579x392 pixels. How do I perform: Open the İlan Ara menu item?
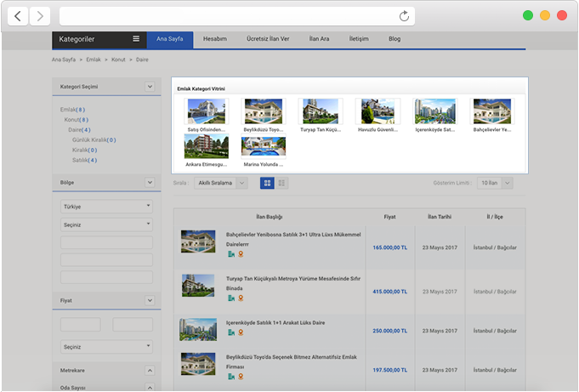(319, 39)
